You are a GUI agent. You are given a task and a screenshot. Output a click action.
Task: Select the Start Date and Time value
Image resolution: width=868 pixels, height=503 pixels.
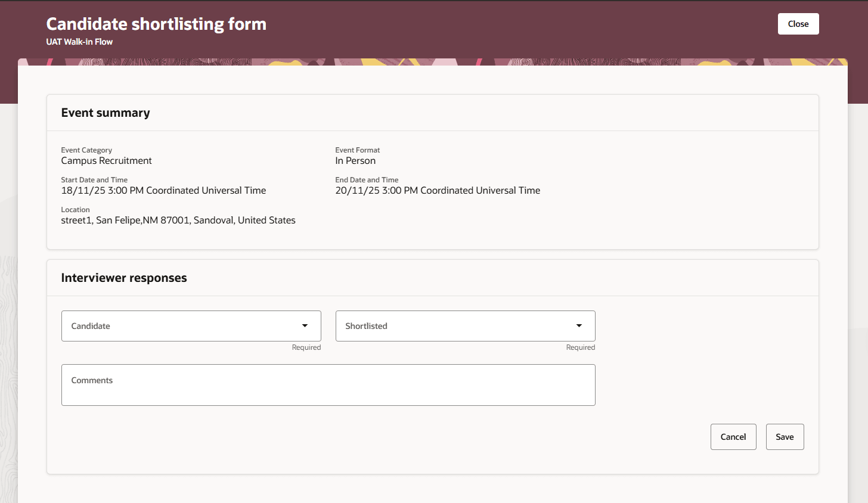tap(163, 190)
